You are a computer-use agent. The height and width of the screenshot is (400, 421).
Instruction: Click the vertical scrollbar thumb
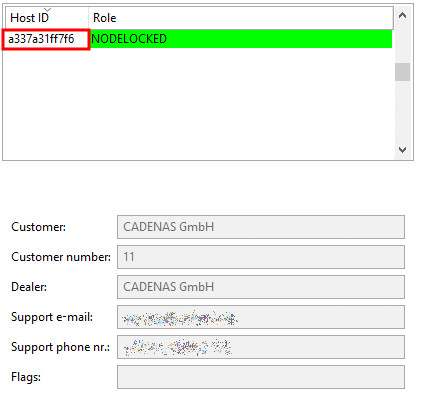(402, 72)
